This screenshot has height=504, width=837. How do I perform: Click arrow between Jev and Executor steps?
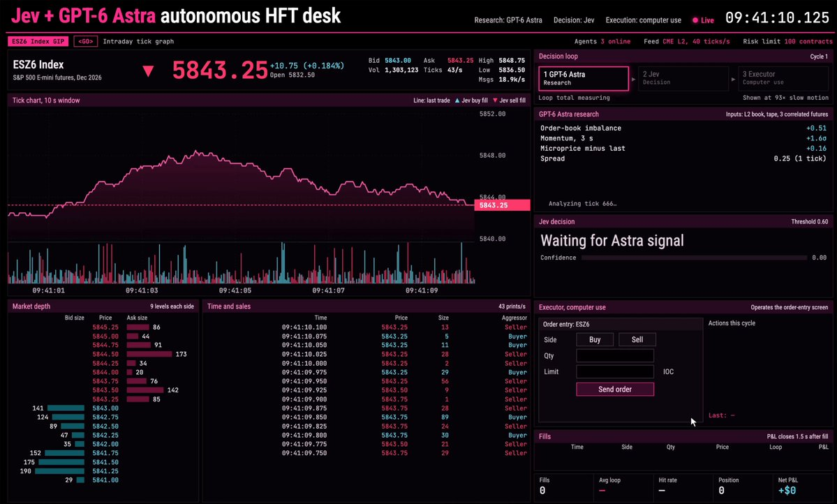pyautogui.click(x=733, y=79)
